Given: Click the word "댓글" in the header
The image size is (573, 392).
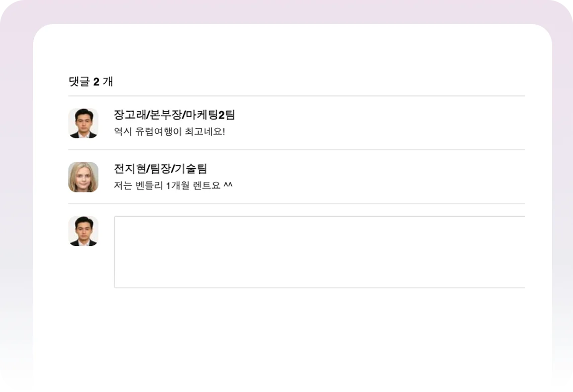Looking at the screenshot, I should tap(79, 81).
